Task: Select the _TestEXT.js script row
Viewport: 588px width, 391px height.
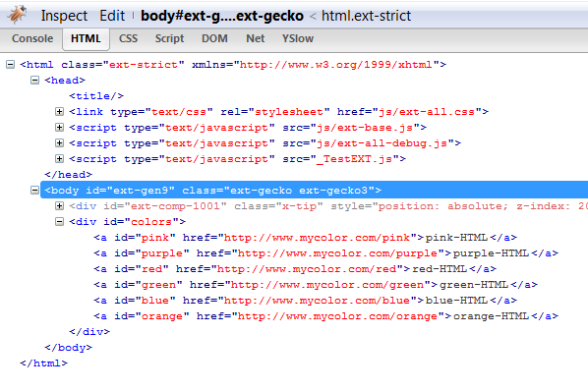Action: click(237, 159)
